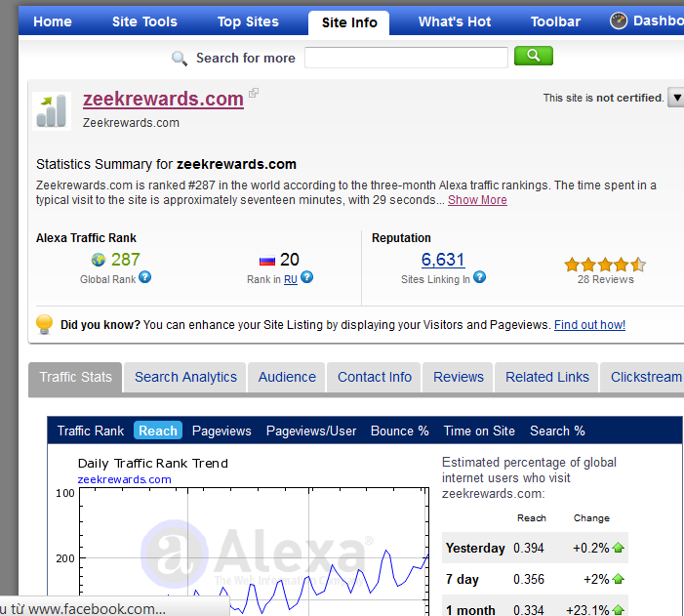Click the Dashboard gauge icon
Screen dimensions: 684x616
619,21
